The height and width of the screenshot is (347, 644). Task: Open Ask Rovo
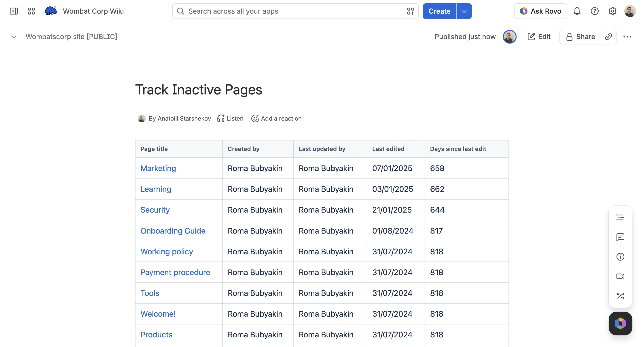(540, 11)
